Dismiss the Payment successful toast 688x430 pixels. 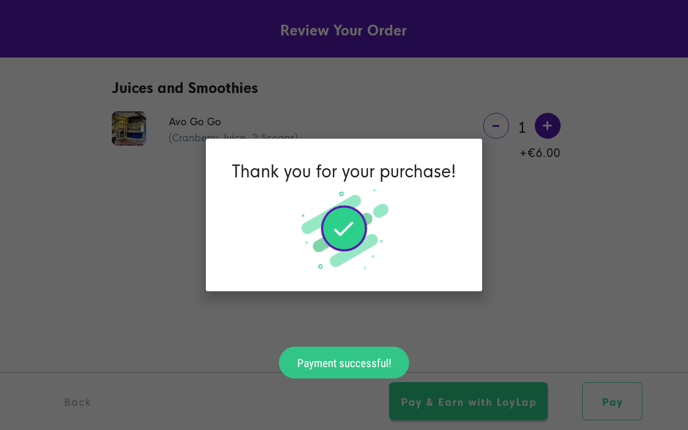click(344, 363)
